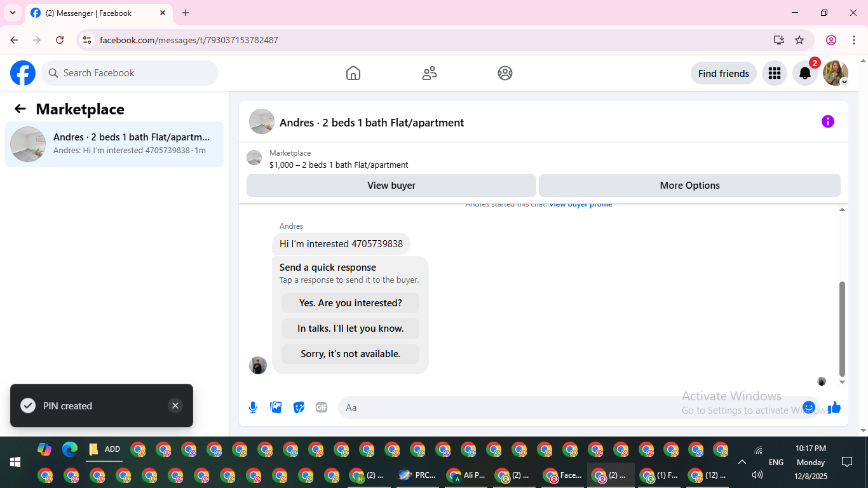Screen dimensions: 868x488
Task: Reload the page
Action: click(60, 40)
